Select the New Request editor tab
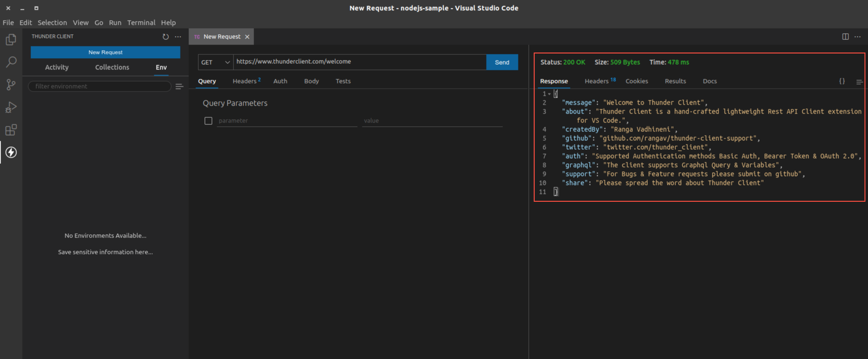 click(221, 37)
